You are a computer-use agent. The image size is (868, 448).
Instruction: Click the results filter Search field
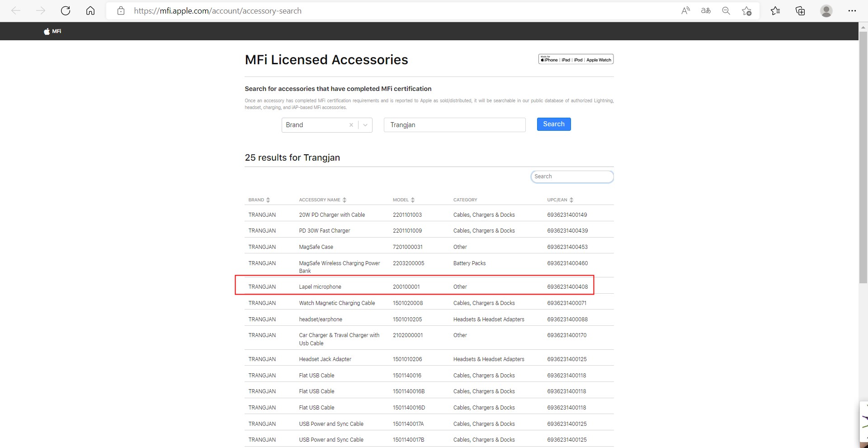coord(571,176)
